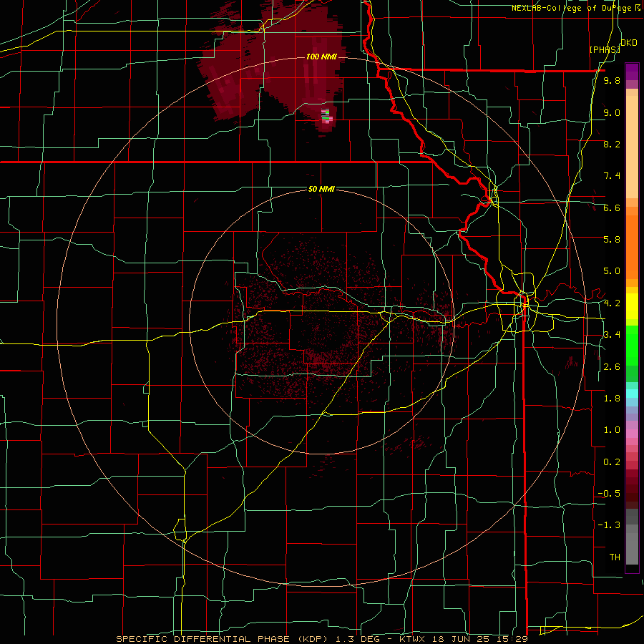Screen dimensions: 644x644
Task: Click the green-pink high KDP core pixels
Action: click(326, 116)
